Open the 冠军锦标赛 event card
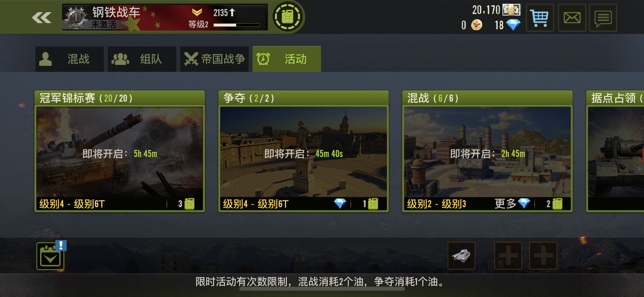The height and width of the screenshot is (297, 644). 119,151
